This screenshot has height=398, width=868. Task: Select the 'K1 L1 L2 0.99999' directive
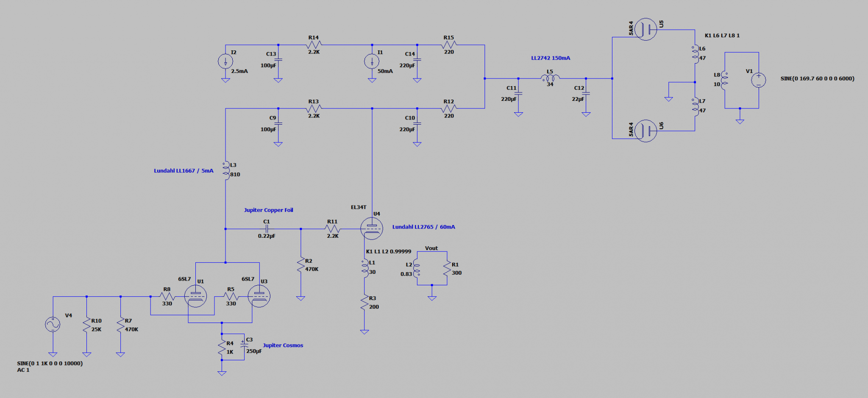(x=389, y=251)
